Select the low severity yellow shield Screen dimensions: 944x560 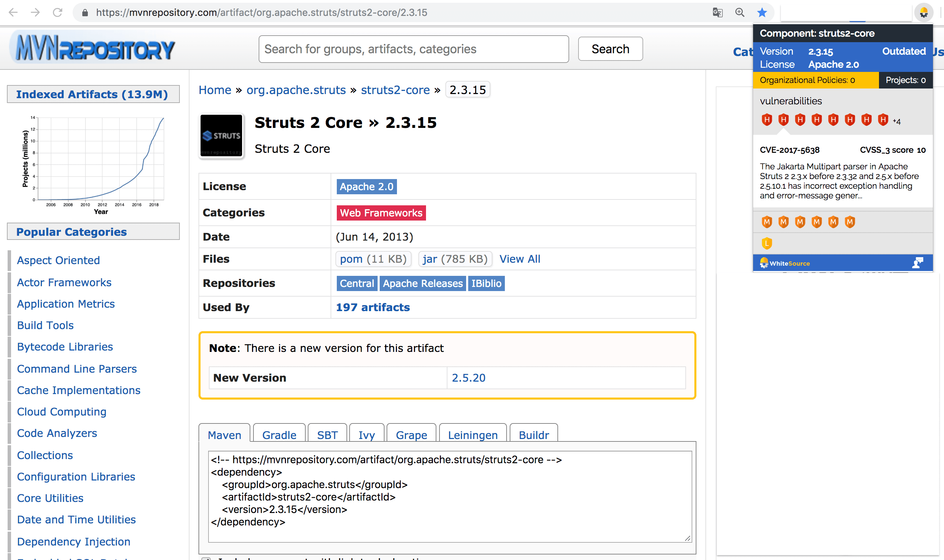coord(767,243)
